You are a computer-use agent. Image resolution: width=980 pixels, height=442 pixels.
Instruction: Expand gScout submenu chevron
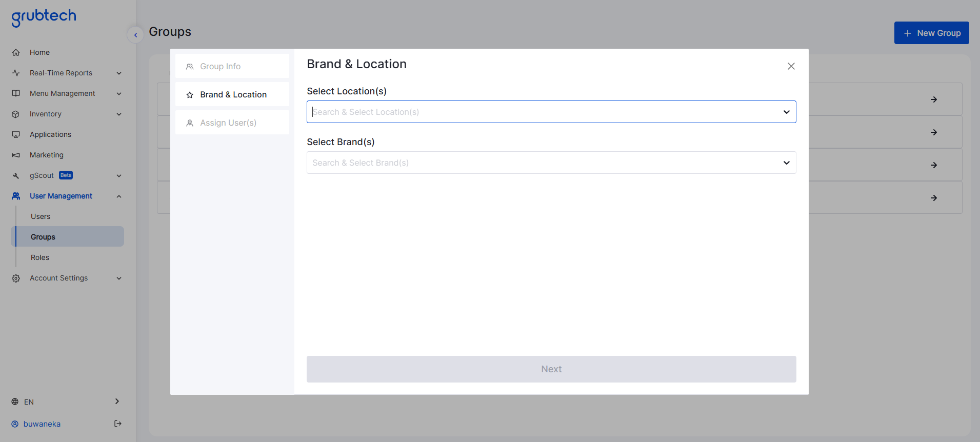(x=119, y=176)
